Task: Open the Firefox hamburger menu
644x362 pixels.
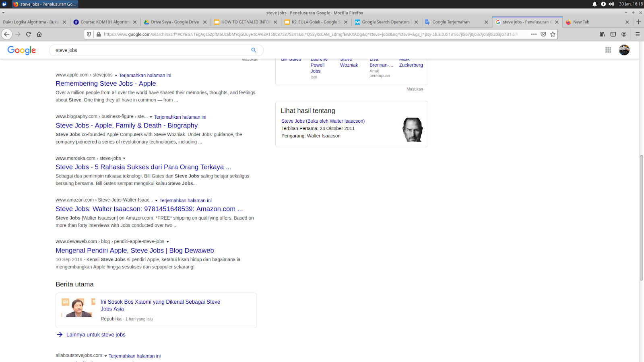Action: coord(638,34)
